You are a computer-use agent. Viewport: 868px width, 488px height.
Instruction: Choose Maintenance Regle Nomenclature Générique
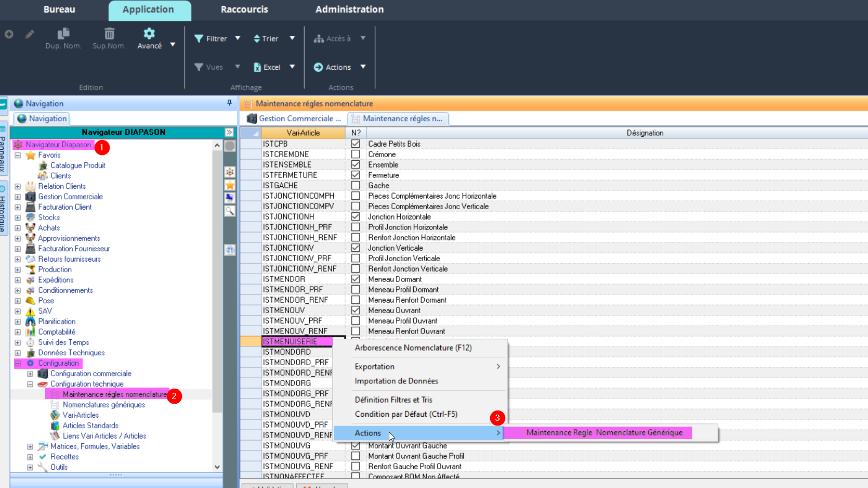604,433
